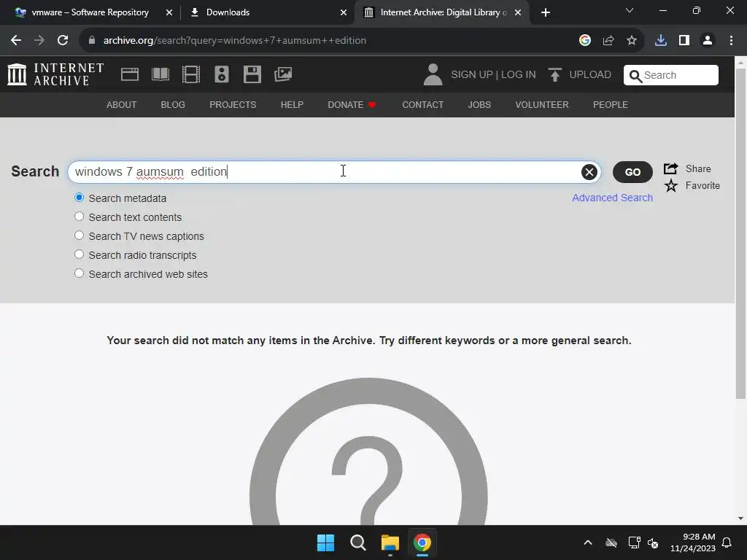This screenshot has width=747, height=560.
Task: Click the Share icon
Action: click(671, 168)
